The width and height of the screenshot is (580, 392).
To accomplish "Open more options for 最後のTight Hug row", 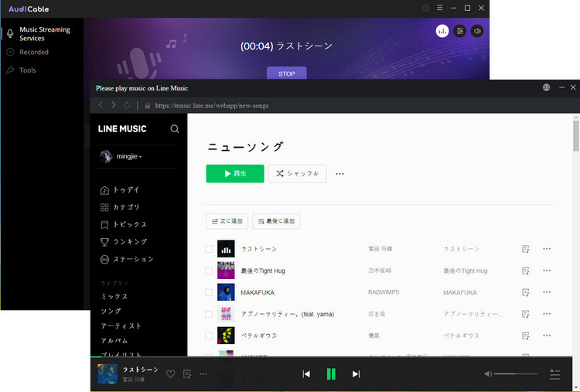I will click(x=547, y=271).
